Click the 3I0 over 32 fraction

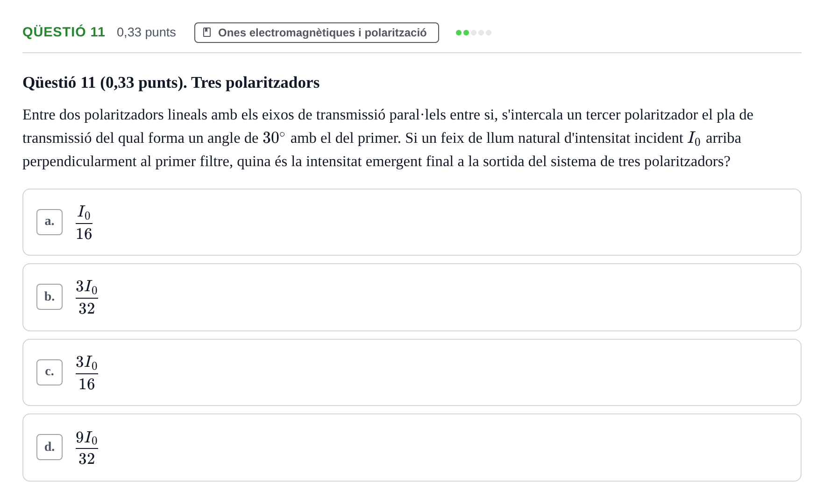click(87, 297)
